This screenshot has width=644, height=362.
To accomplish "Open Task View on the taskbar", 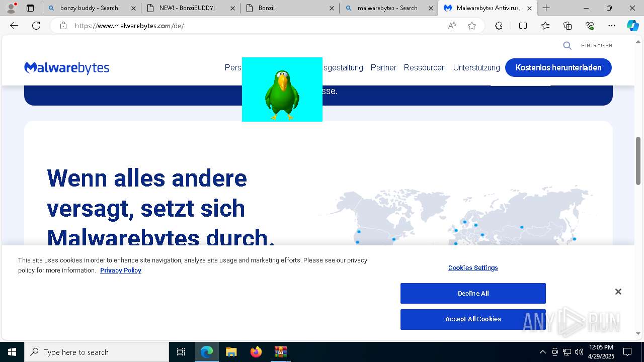I will coord(181,352).
